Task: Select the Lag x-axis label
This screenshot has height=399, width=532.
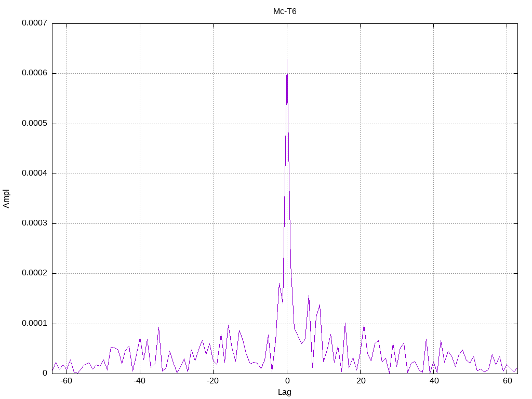Action: click(x=284, y=392)
